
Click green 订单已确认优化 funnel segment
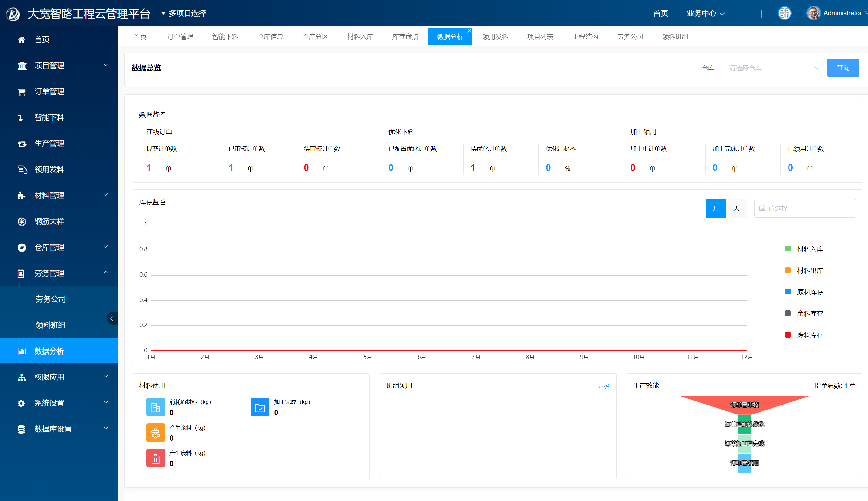pos(744,424)
